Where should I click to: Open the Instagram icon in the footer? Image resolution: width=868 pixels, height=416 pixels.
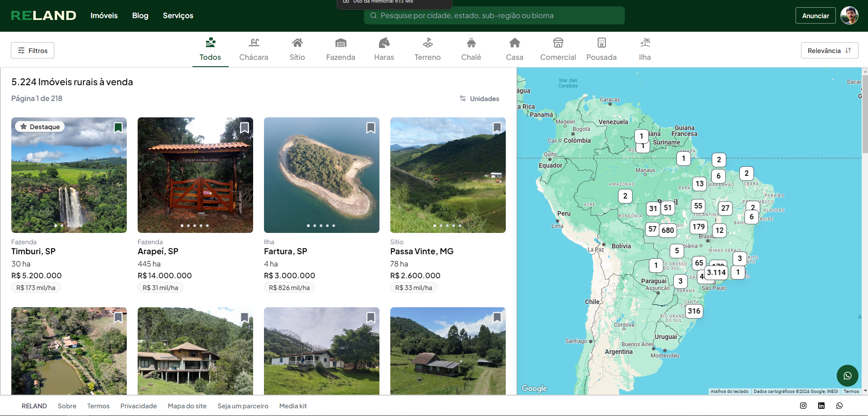point(803,406)
